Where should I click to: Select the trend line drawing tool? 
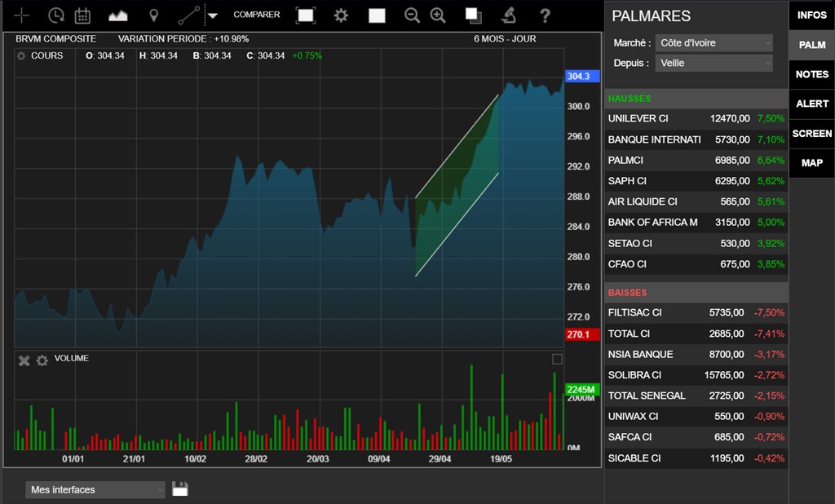(189, 15)
